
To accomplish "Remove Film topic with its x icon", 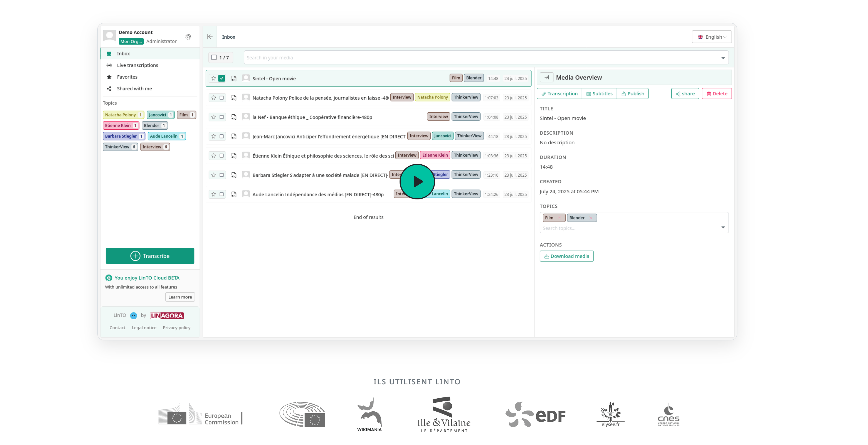I will pyautogui.click(x=559, y=217).
